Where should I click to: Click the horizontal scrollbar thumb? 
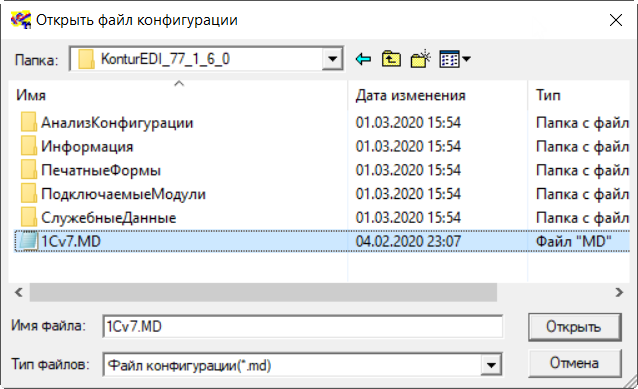pos(263,292)
